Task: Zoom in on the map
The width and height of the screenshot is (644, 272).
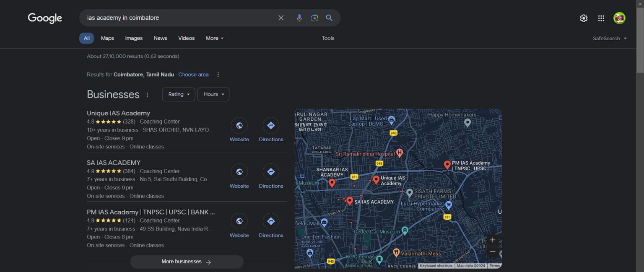Action: click(493, 240)
